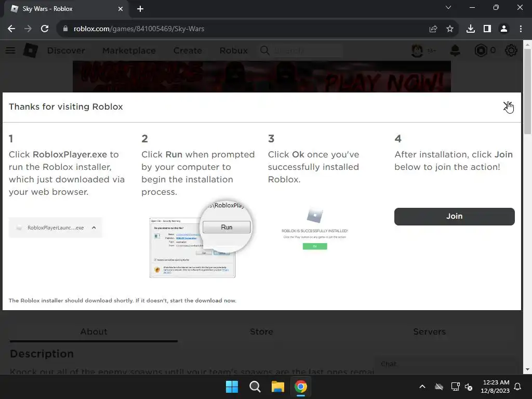Click the ROBLOX IS SUCCESSFULLY INSTALLED image
532x399 pixels.
(x=314, y=229)
